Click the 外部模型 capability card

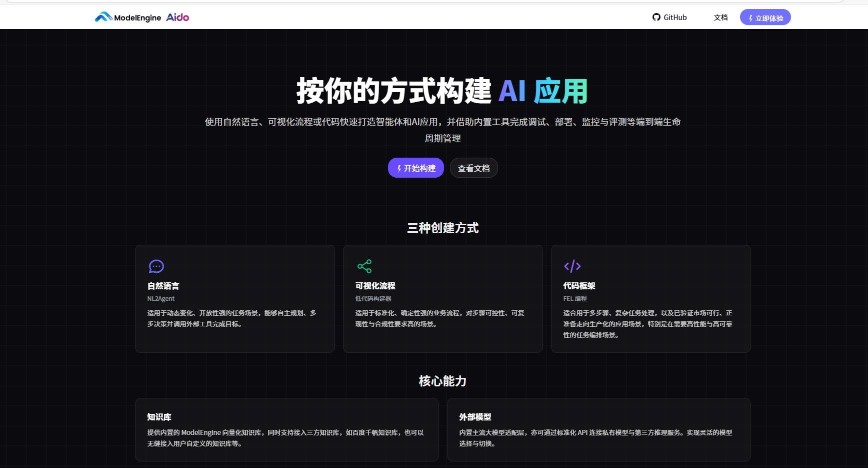pyautogui.click(x=598, y=429)
